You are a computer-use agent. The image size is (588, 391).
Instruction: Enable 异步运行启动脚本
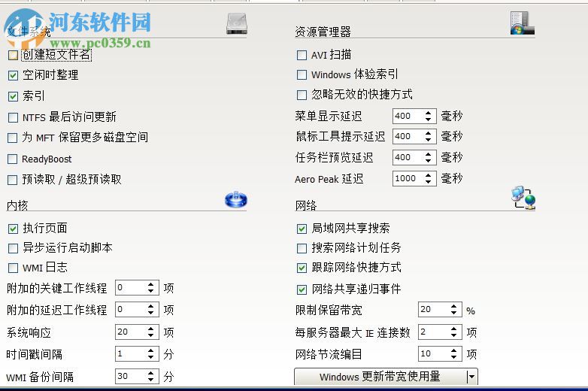(13, 248)
